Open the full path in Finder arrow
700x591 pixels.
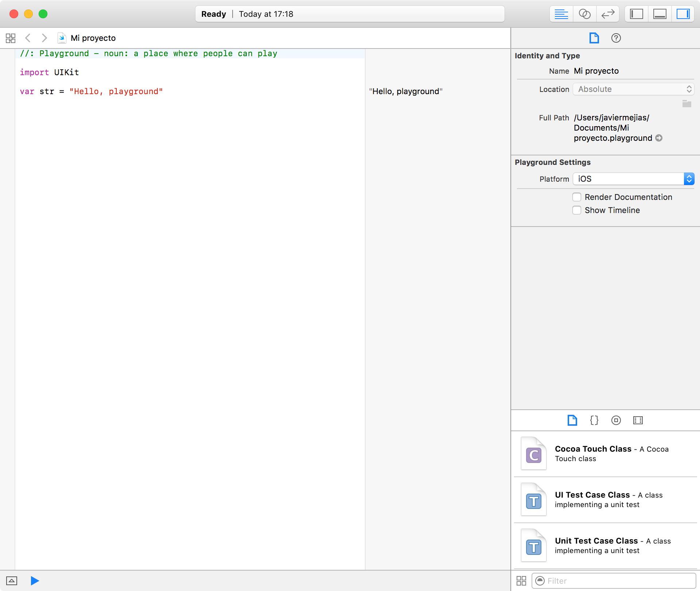pyautogui.click(x=659, y=138)
